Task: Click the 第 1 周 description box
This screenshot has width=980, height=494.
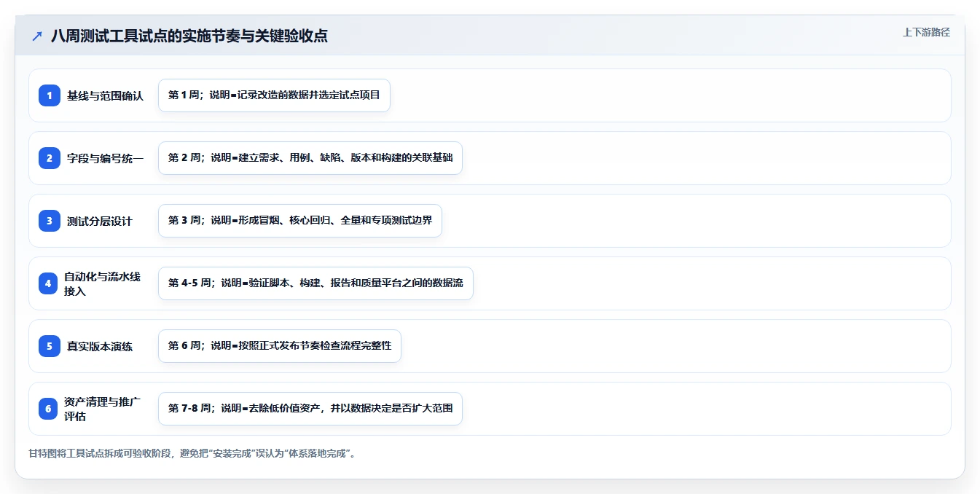Action: [274, 95]
